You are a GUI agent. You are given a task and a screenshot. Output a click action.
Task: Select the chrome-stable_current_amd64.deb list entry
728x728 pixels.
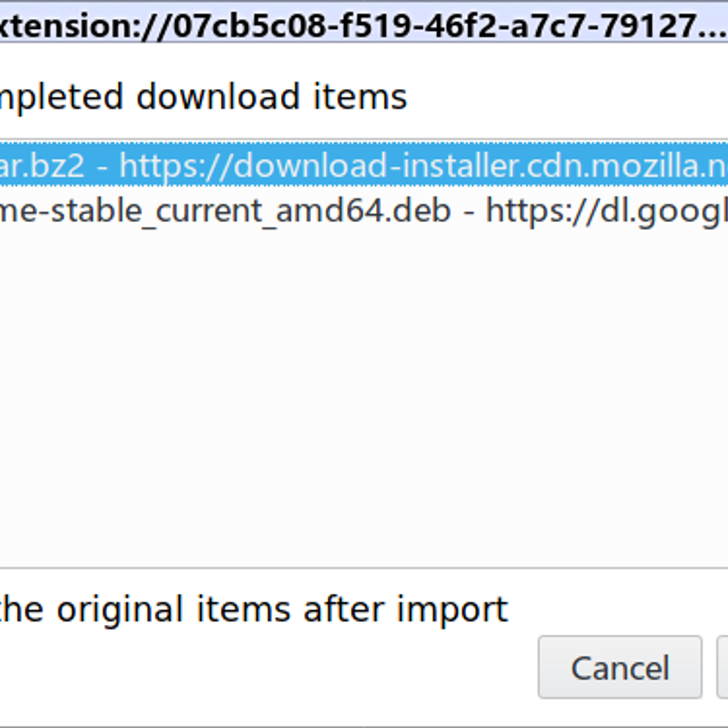coord(364,210)
